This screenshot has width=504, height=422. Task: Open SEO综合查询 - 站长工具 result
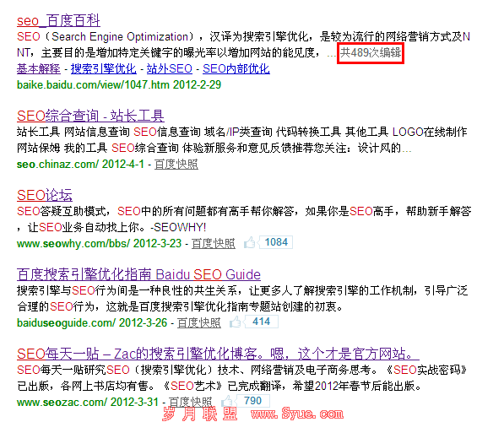90,116
